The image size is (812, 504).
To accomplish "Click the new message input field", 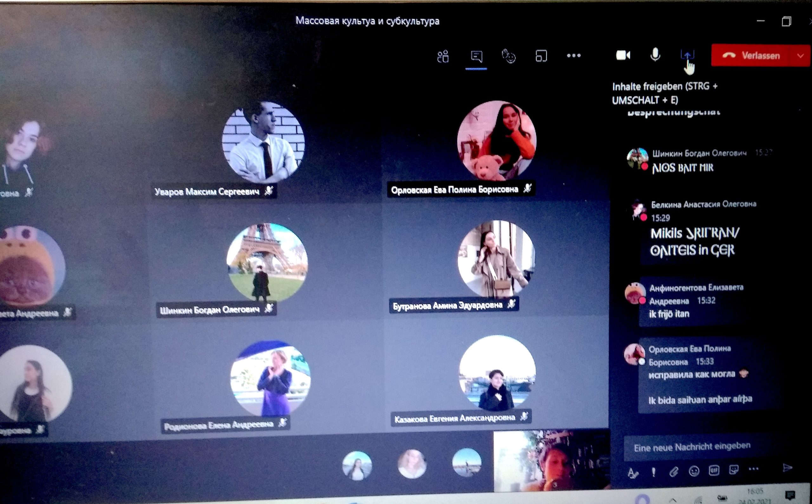I will click(x=692, y=447).
